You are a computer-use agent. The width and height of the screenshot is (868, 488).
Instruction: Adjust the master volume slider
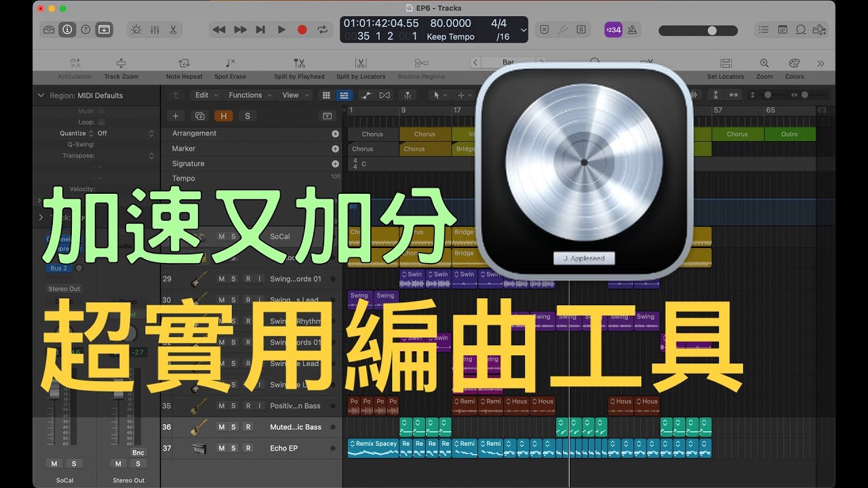pos(698,30)
